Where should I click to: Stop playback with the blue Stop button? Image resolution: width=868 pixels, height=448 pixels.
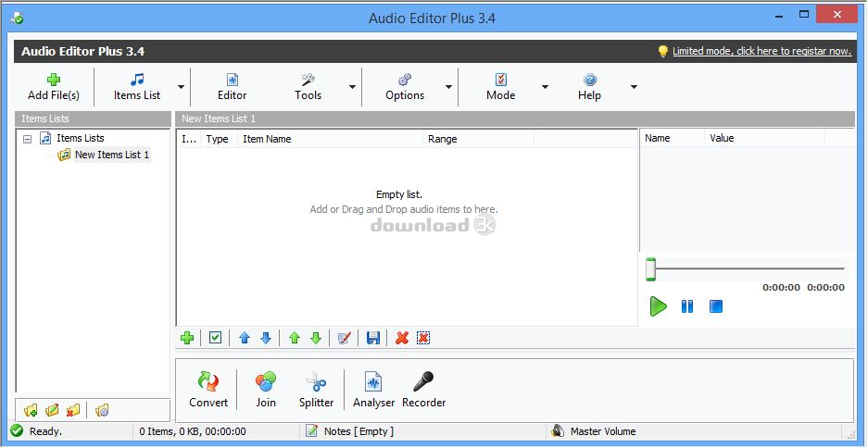coord(716,305)
